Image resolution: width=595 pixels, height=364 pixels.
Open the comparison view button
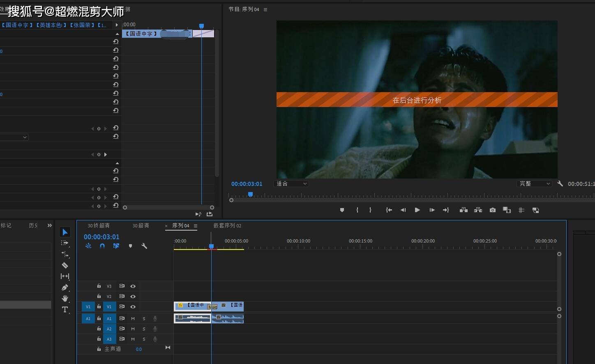tap(507, 210)
